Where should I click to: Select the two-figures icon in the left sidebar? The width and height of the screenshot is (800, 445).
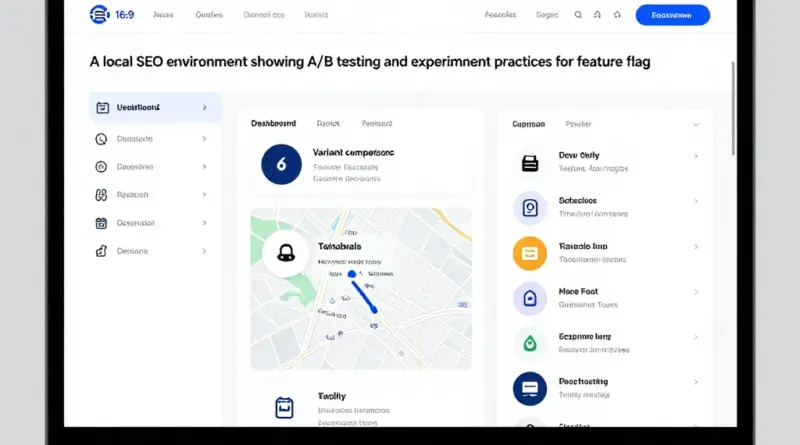tap(101, 195)
